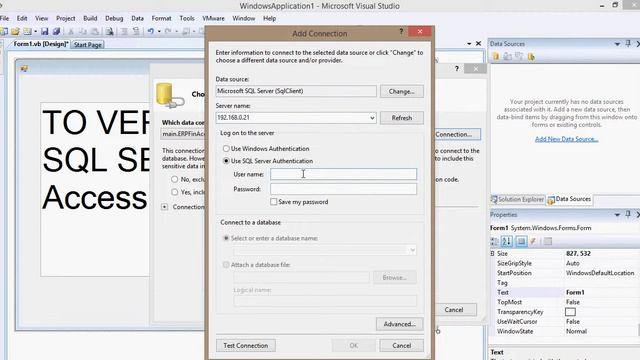The image size is (640, 360).
Task: Click the Change... button
Action: (402, 91)
